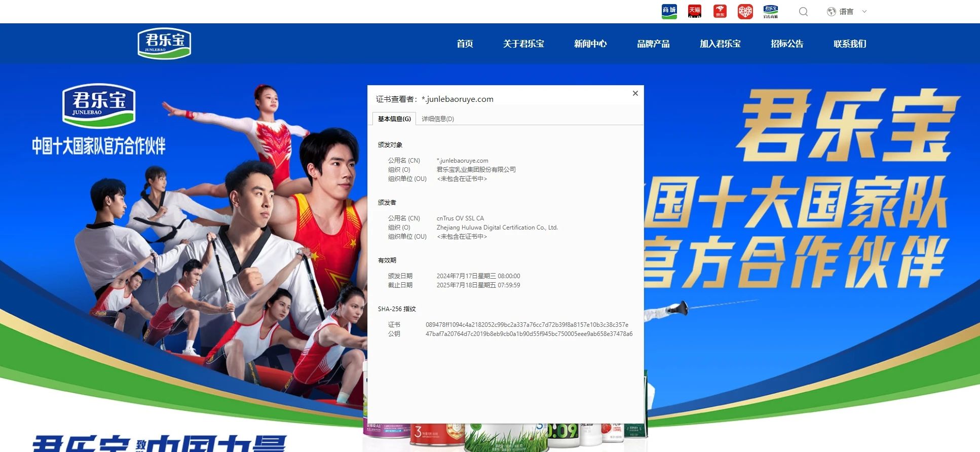Open the Pinduoduo heart store icon
The image size is (980, 452).
[x=745, y=12]
